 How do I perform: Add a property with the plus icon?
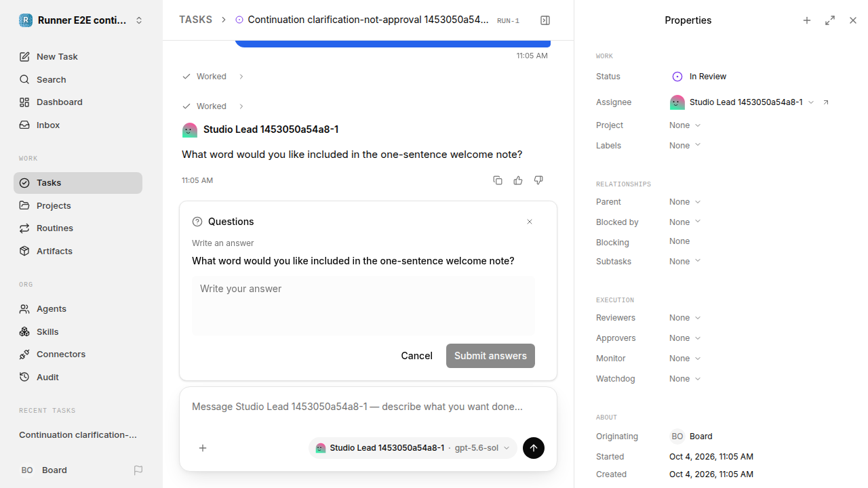click(807, 20)
